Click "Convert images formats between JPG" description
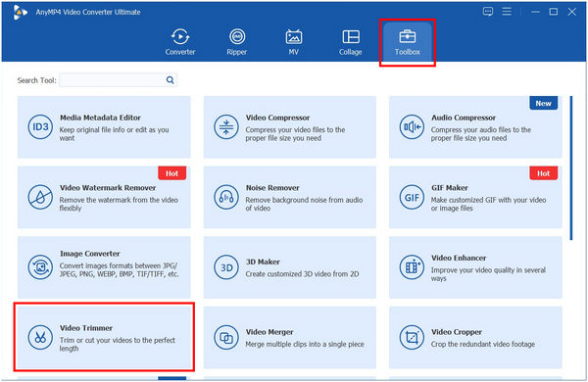The width and height of the screenshot is (588, 382). [x=119, y=270]
